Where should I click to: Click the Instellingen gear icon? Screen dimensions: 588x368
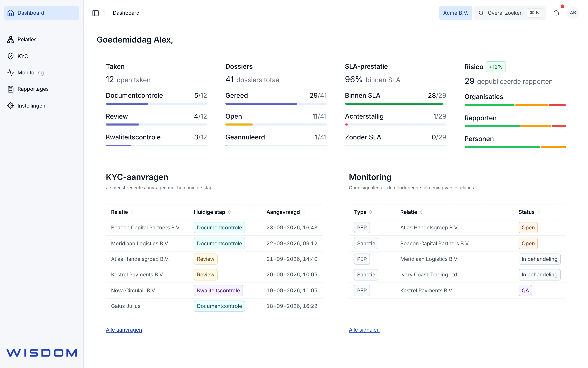tap(10, 106)
